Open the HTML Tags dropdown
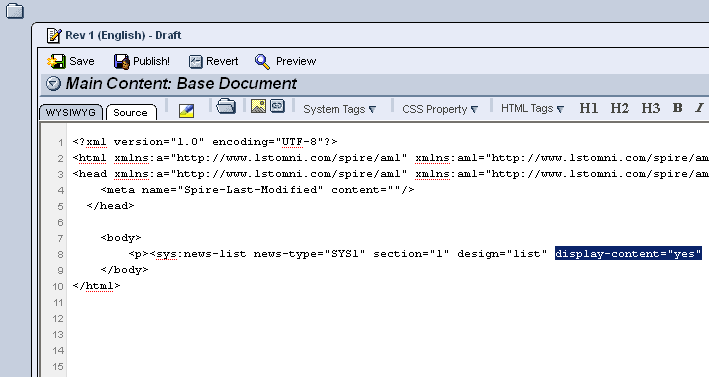 point(532,108)
